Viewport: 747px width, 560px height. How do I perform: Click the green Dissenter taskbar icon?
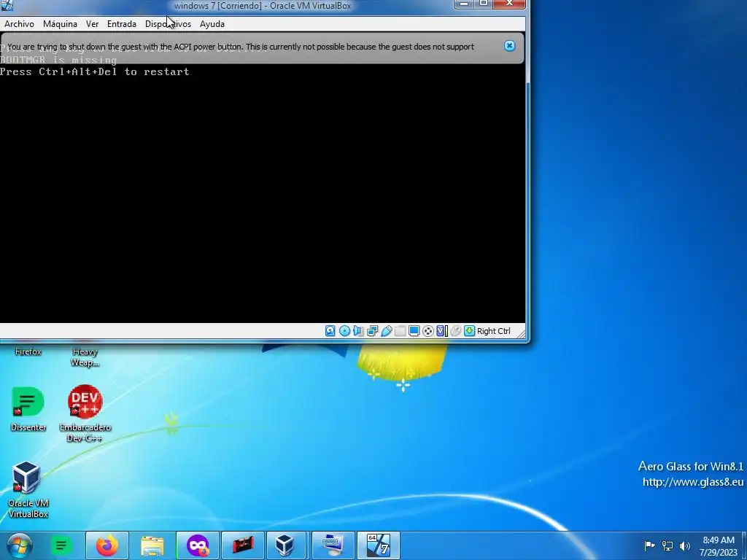61,545
